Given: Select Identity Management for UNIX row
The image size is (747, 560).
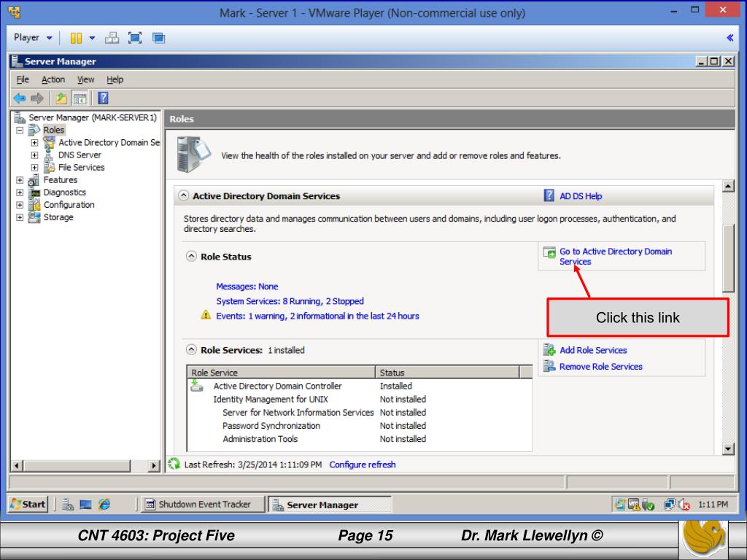Looking at the screenshot, I should (x=360, y=399).
